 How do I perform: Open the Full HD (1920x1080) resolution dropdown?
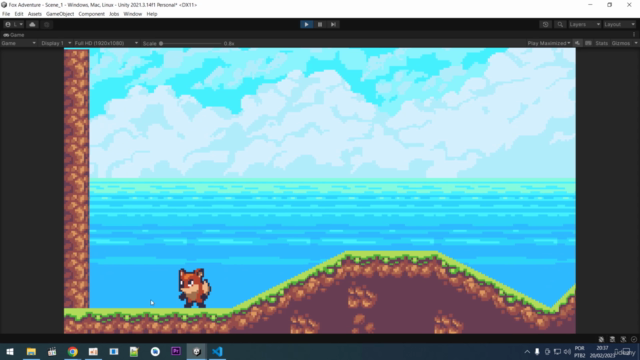click(x=106, y=43)
